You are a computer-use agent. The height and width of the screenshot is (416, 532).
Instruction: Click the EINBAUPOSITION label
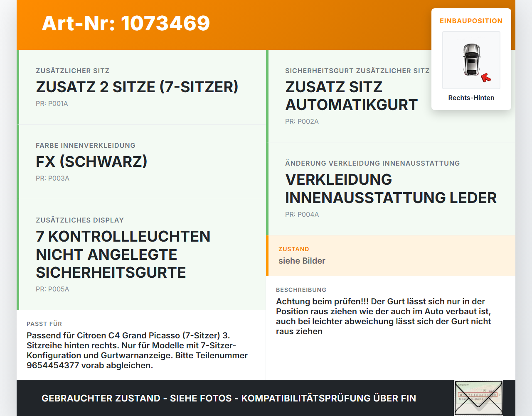(471, 21)
